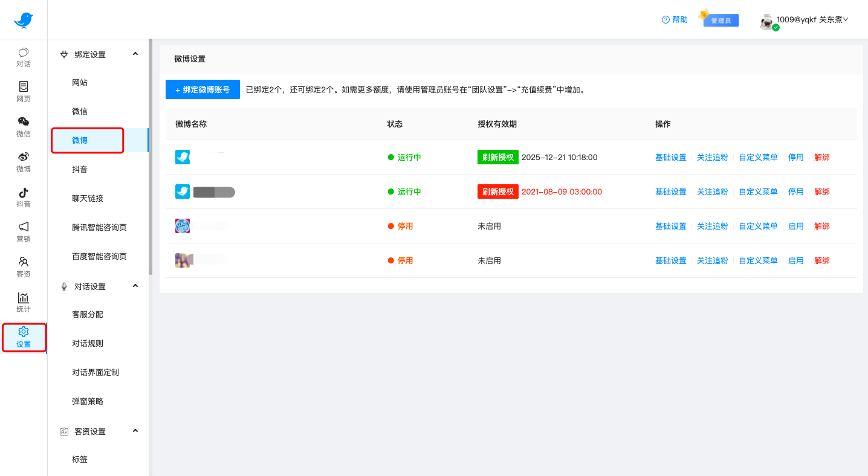Refresh the expired authorization via red 刷新授权
The height and width of the screenshot is (476, 868).
tap(497, 191)
